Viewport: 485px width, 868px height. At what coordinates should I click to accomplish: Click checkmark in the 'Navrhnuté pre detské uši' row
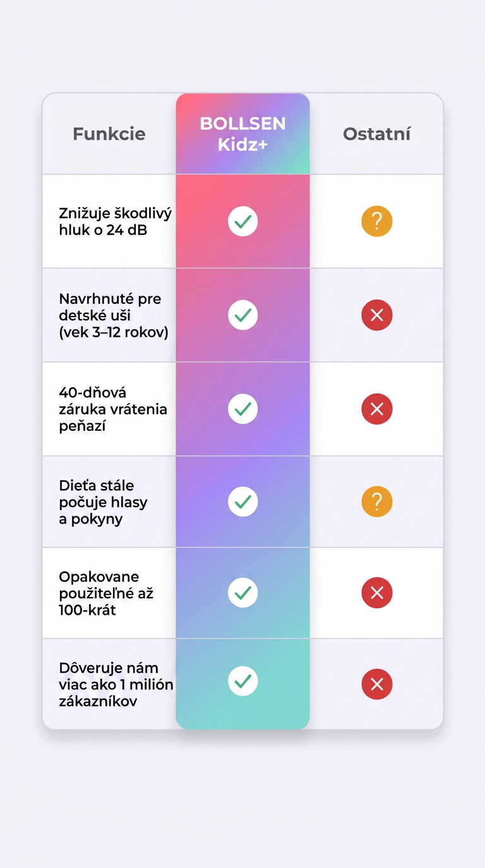click(x=242, y=315)
